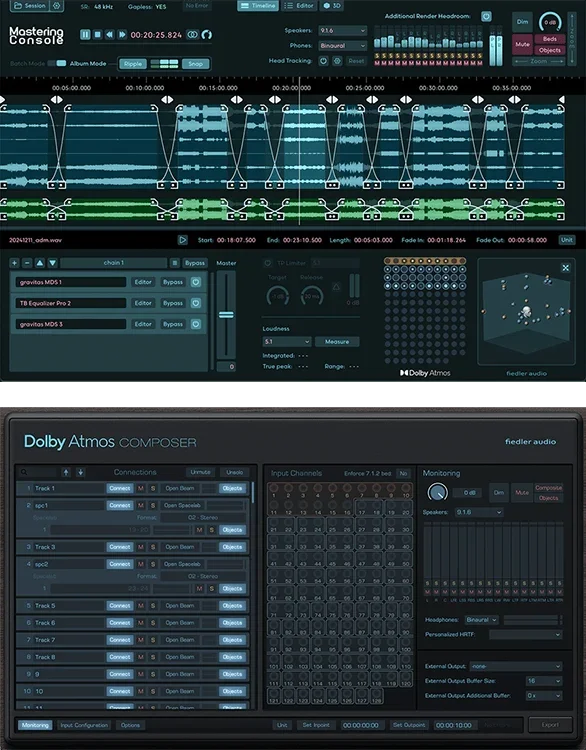This screenshot has height=750, width=586.
Task: Toggle Additional Render Headroom power button
Action: coord(486,17)
